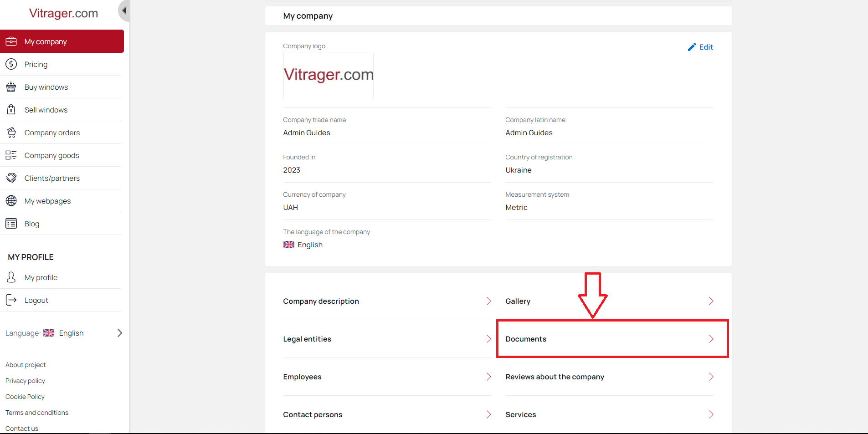Click the pencil icon beside Edit
Image resolution: width=868 pixels, height=434 pixels.
tap(692, 47)
